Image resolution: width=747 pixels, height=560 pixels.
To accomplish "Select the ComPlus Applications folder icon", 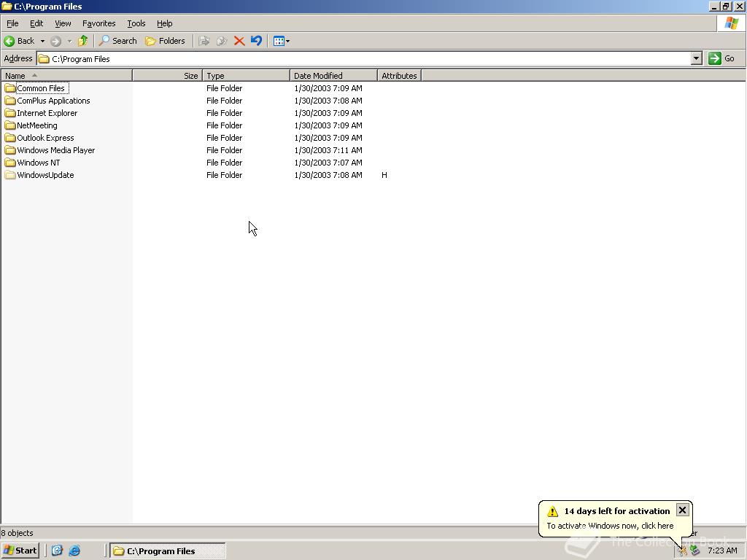I will pos(10,101).
